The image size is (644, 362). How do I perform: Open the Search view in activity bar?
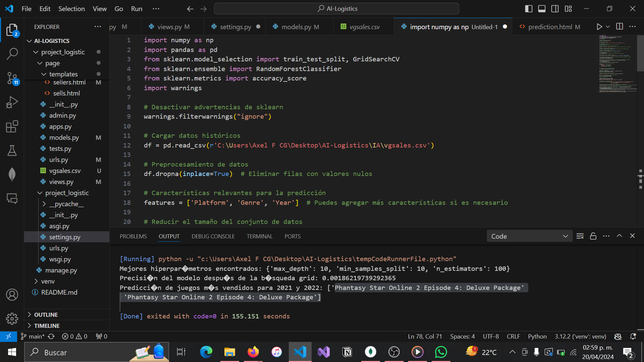tap(12, 54)
